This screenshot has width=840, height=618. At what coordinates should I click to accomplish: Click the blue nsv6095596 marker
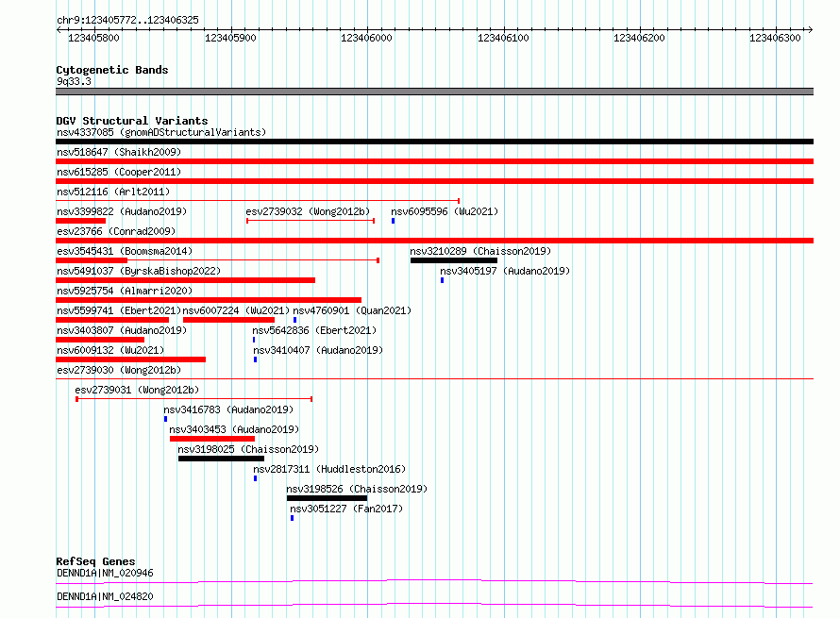[x=394, y=221]
